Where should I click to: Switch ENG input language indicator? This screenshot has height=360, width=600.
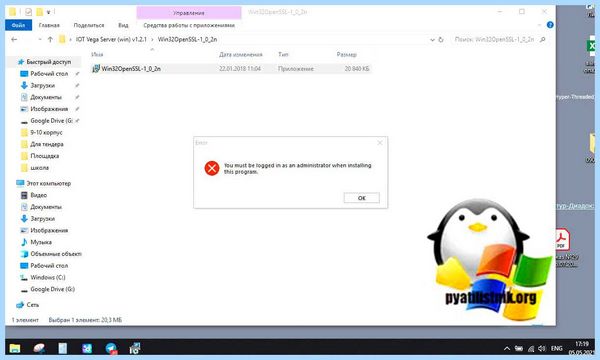[x=556, y=349]
